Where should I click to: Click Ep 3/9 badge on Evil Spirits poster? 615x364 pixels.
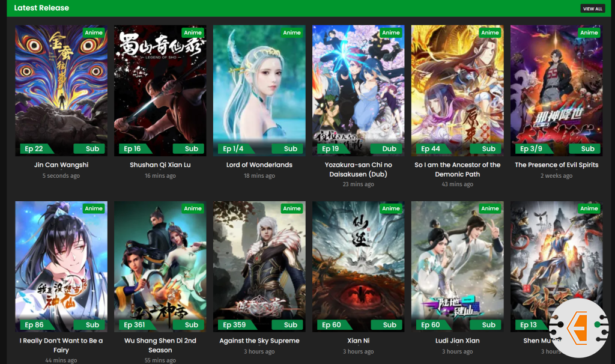click(532, 148)
